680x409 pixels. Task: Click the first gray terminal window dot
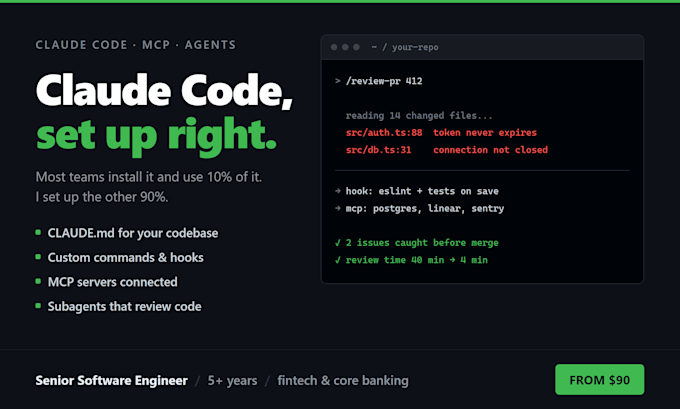pos(334,47)
